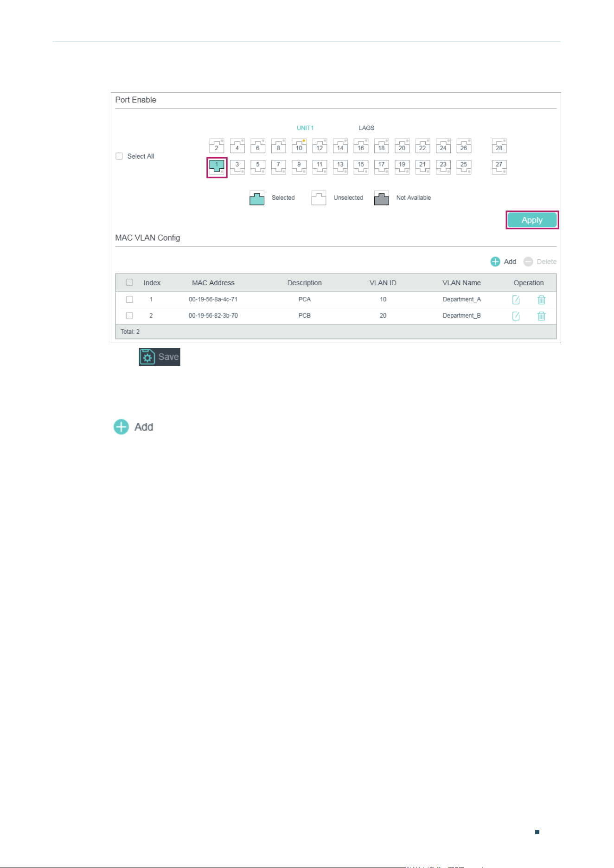The image size is (614, 868).
Task: Select port 25 icon
Action: click(464, 167)
